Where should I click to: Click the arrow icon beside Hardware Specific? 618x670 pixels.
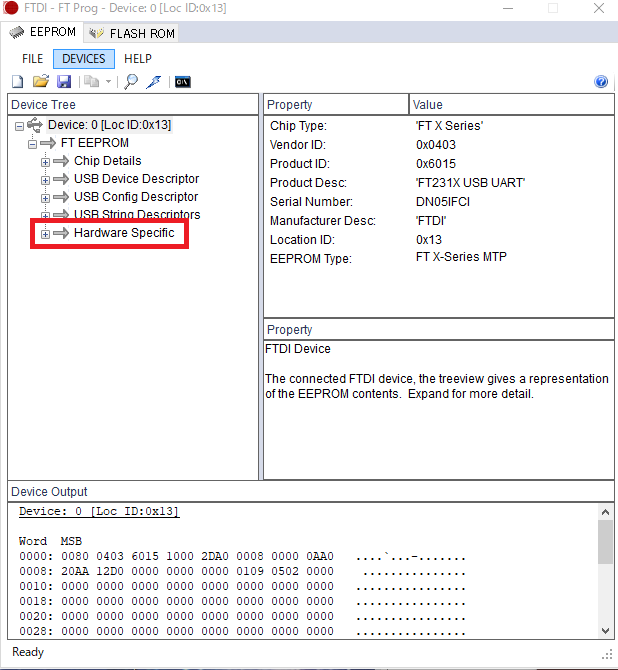click(61, 233)
